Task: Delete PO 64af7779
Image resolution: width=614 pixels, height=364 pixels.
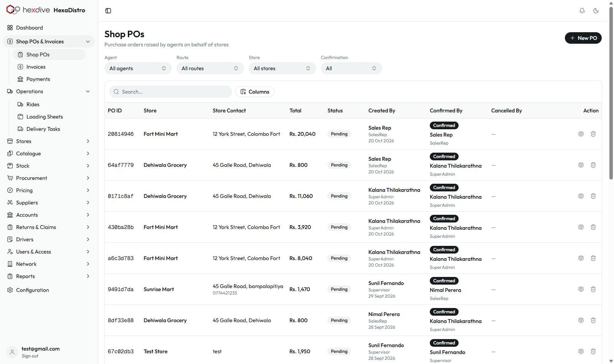Action: 593,165
